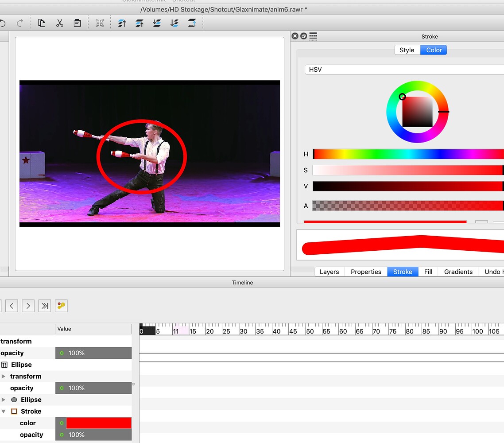This screenshot has height=443, width=504.
Task: Click the Copy icon in the toolbar
Action: (x=42, y=23)
